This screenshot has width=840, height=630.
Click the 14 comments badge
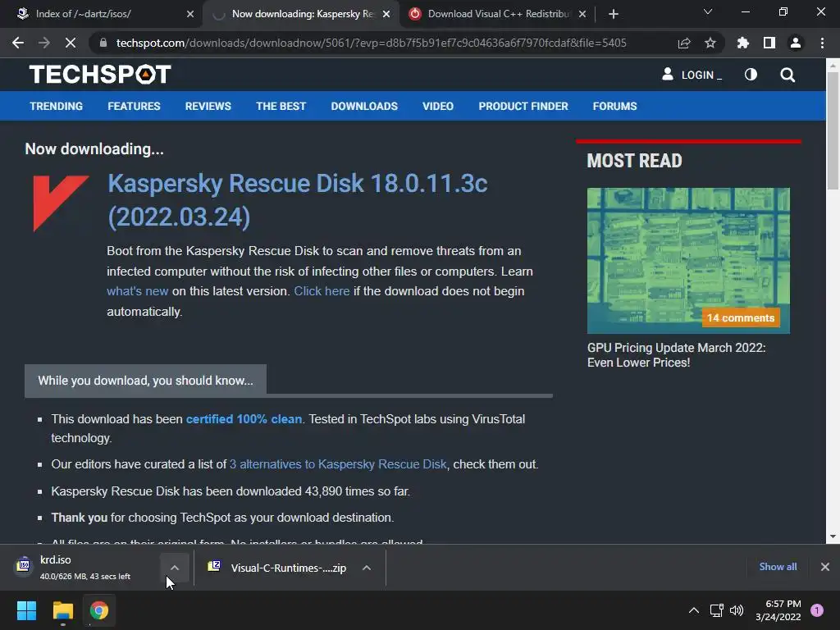click(741, 317)
